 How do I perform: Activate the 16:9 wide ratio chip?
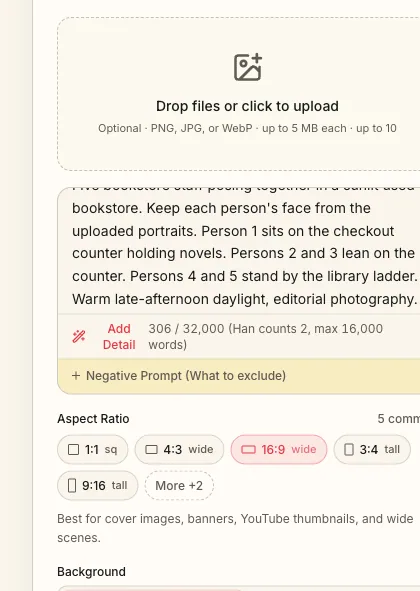click(x=279, y=449)
